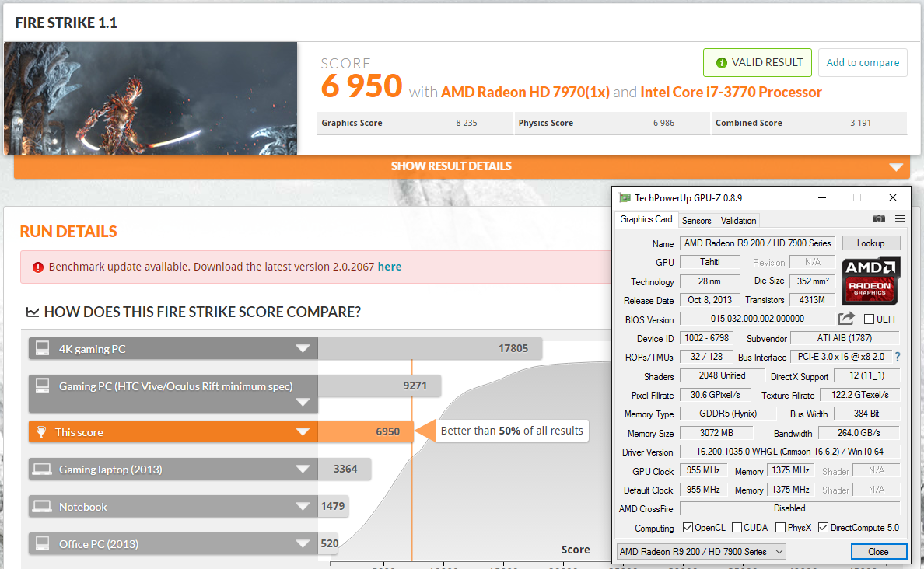Click the Close button in GPU-Z

(878, 552)
